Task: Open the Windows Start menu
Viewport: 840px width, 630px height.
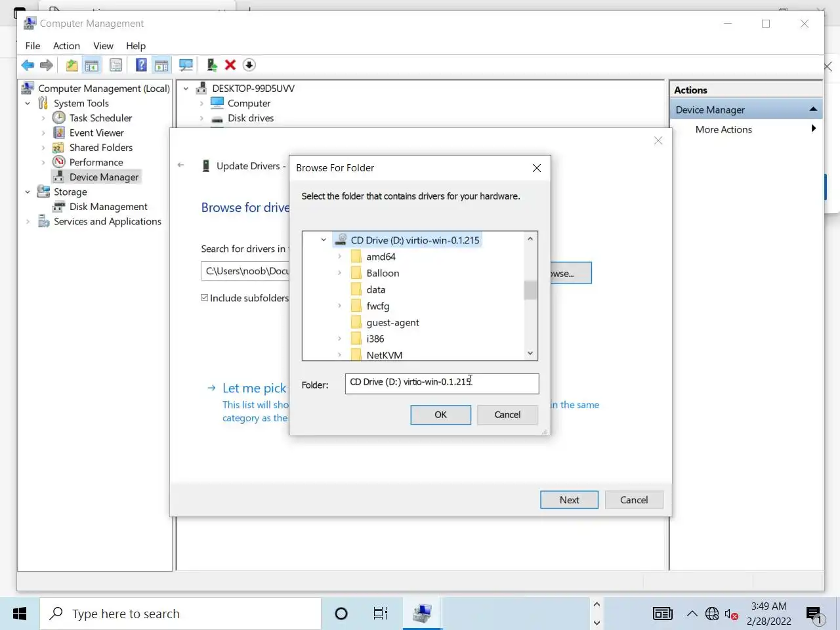Action: pyautogui.click(x=20, y=614)
